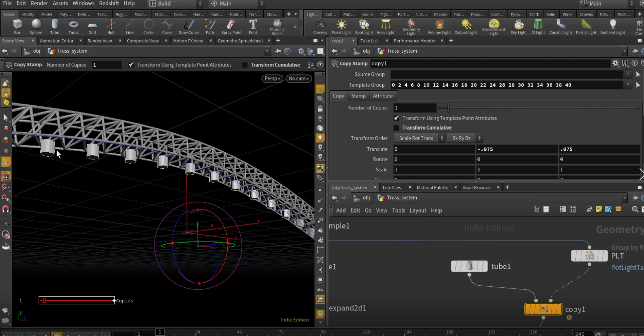Open the Source Group dropdown arrow
This screenshot has height=336, width=644.
(628, 74)
